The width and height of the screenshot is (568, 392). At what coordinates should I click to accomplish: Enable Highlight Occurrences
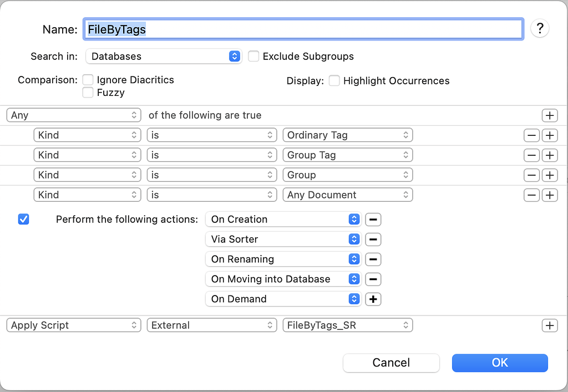point(334,80)
